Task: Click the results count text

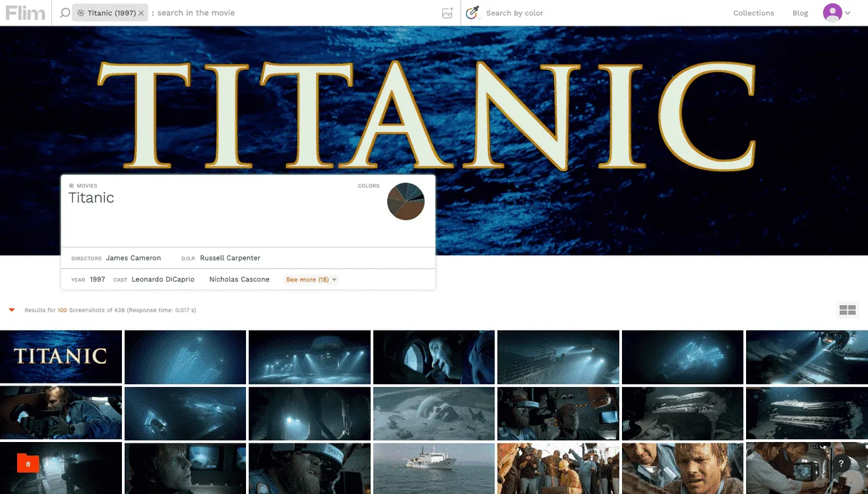Action: pyautogui.click(x=110, y=310)
